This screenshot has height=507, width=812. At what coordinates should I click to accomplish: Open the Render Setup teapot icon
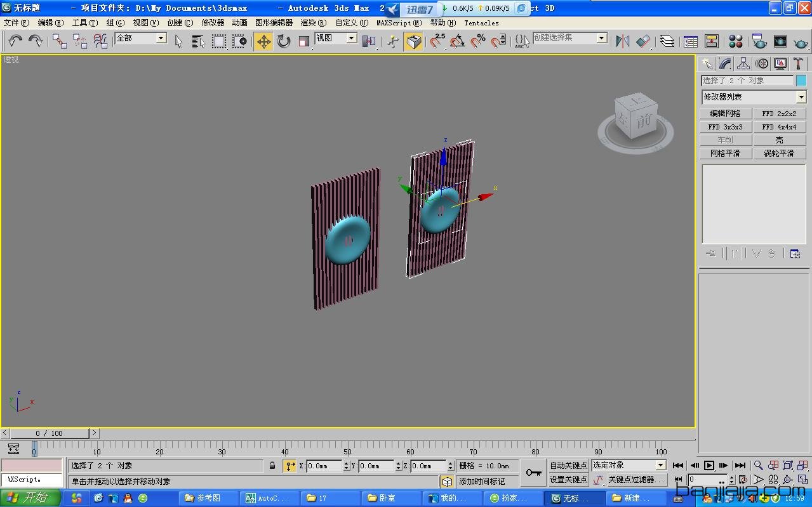click(x=760, y=41)
